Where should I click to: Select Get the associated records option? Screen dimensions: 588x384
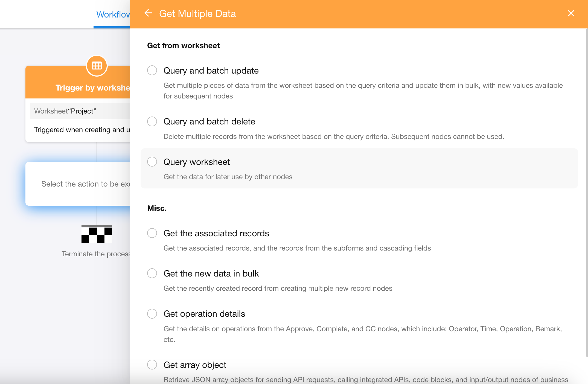[152, 233]
